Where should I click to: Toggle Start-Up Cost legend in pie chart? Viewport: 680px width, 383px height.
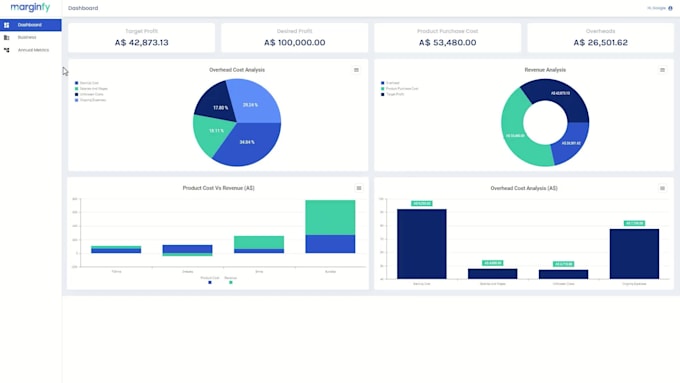[x=87, y=83]
